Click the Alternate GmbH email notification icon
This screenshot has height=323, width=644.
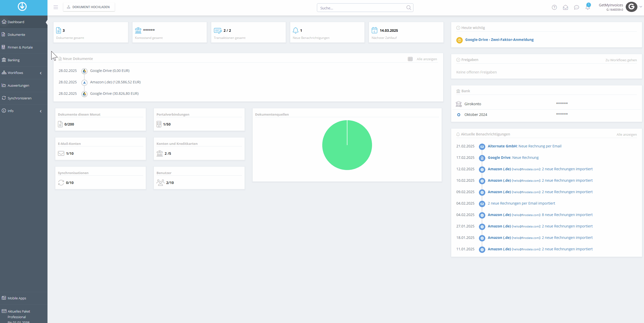[482, 147]
